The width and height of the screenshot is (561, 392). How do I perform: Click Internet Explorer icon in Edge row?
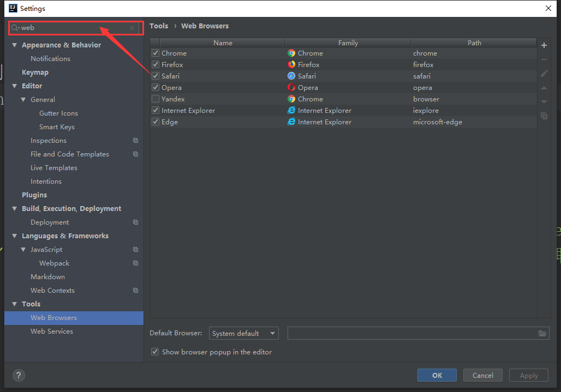coord(291,122)
